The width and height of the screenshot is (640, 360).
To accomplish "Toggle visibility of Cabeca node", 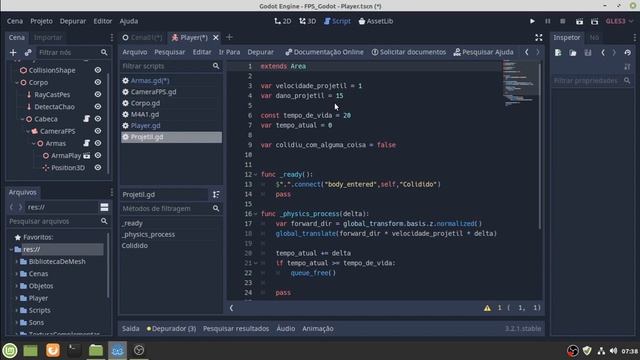I will 98,119.
